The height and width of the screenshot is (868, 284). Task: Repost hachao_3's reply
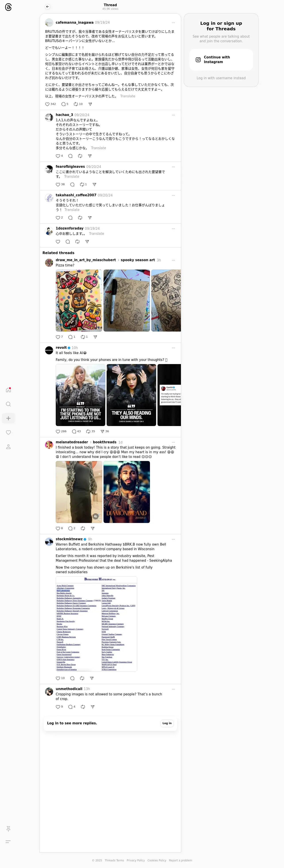[80, 156]
